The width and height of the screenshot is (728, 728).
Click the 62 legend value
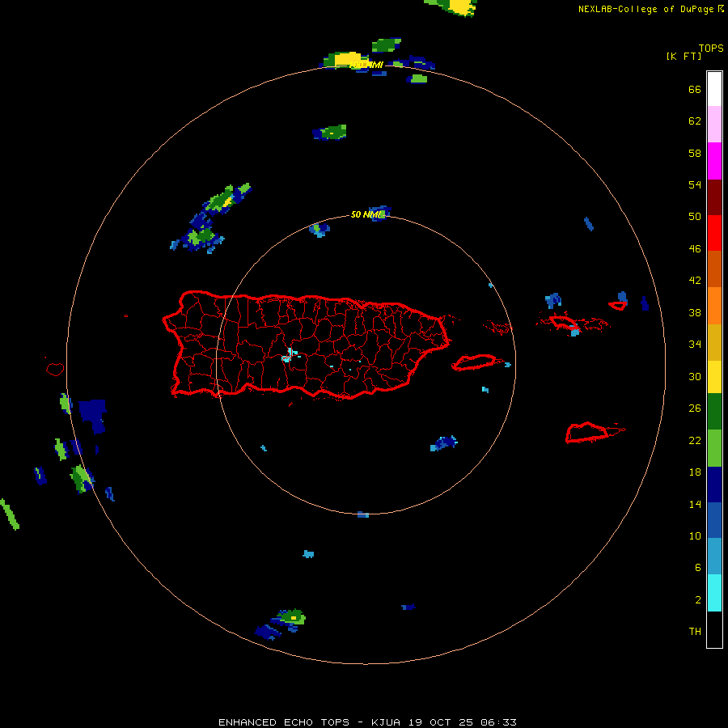pyautogui.click(x=695, y=121)
